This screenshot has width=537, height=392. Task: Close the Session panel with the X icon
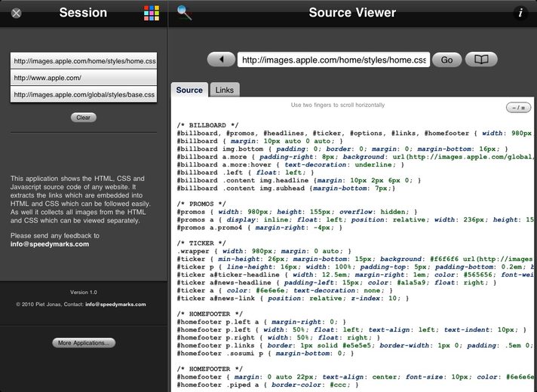[16, 13]
